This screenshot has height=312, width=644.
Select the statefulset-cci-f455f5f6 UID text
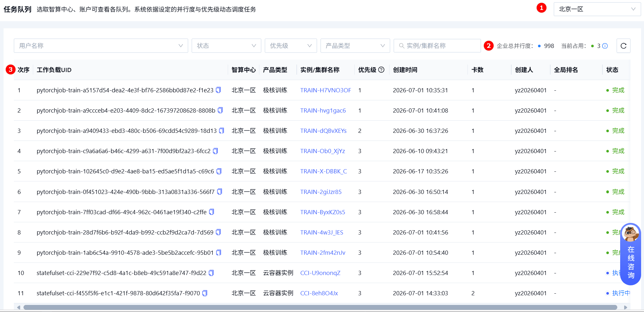tap(118, 293)
